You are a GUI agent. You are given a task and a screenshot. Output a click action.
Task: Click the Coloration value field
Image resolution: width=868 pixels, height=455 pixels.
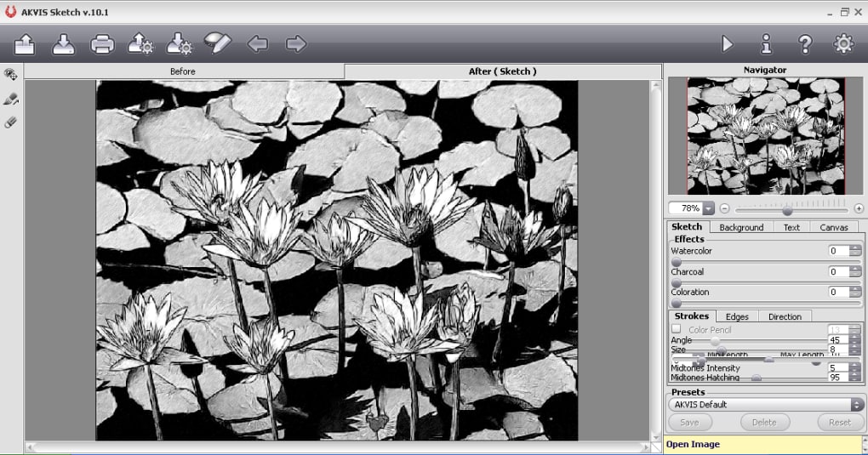(838, 293)
